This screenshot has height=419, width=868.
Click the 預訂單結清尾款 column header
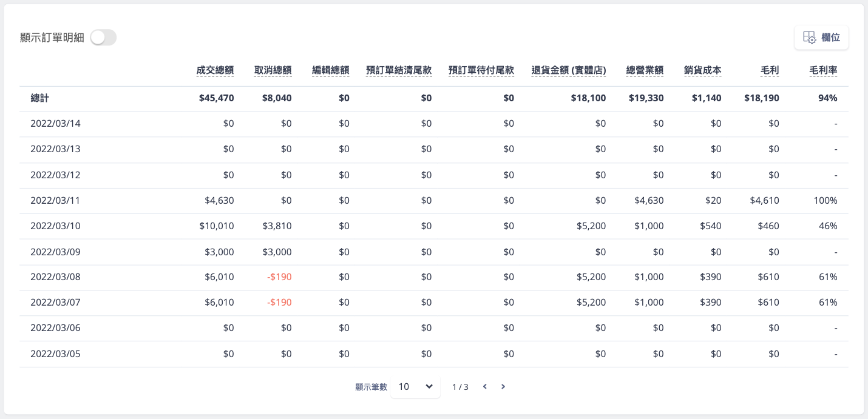click(399, 70)
